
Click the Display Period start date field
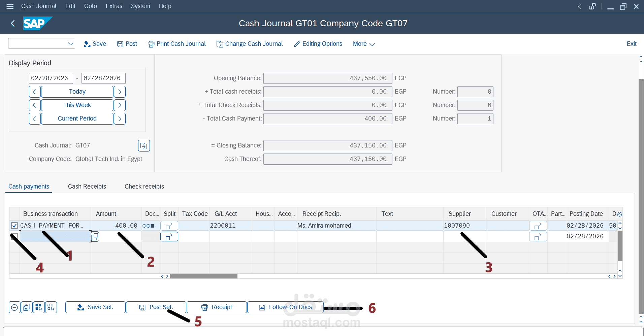tap(51, 78)
